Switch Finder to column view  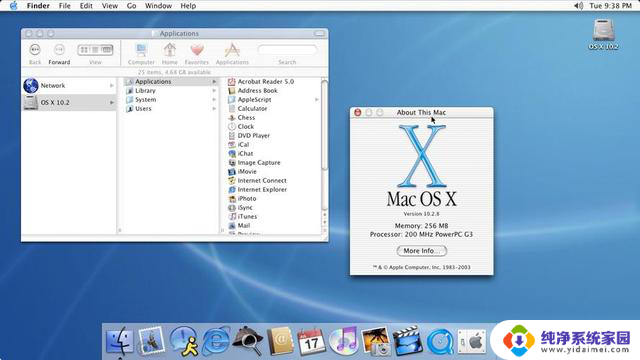107,50
